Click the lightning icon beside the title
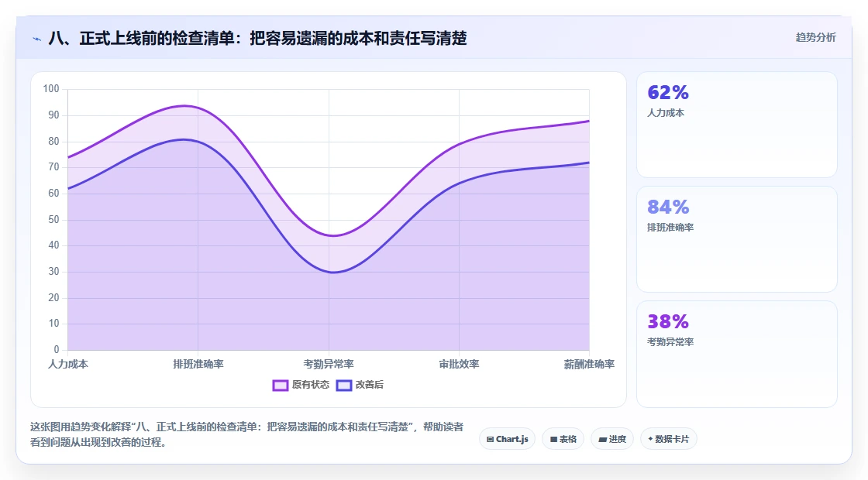 (x=37, y=39)
